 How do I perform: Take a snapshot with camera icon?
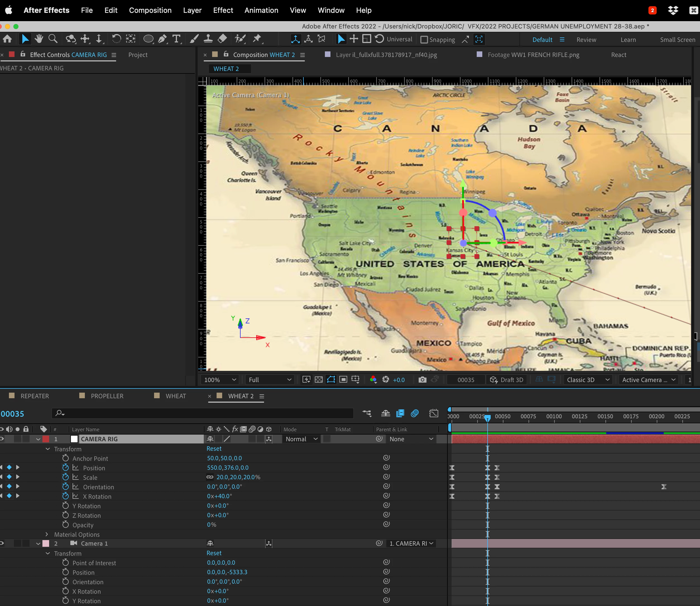[x=422, y=380]
